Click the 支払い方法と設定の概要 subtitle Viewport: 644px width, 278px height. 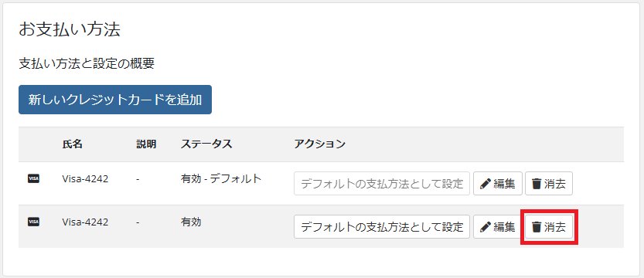pos(87,64)
